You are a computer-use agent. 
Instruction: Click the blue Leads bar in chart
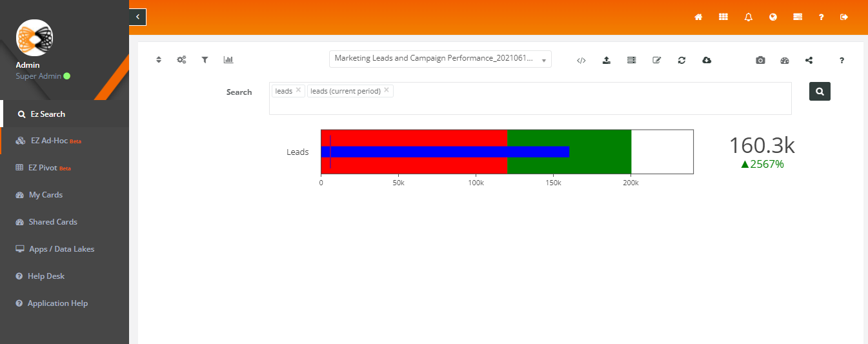click(x=445, y=152)
